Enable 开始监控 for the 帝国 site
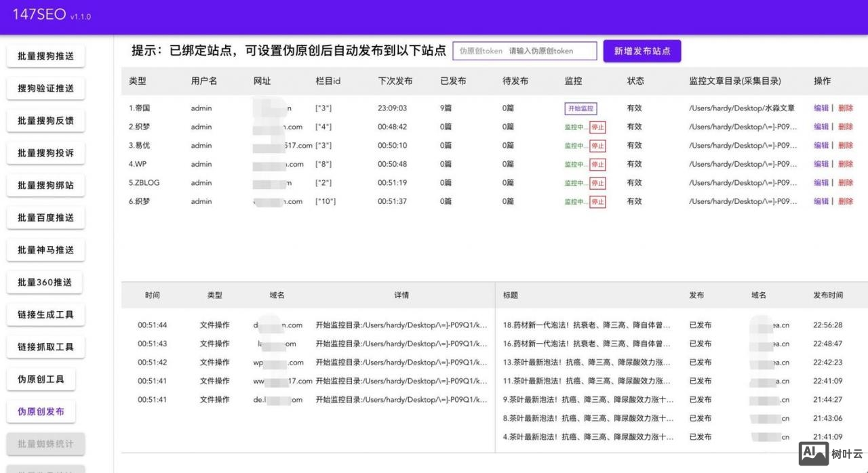This screenshot has height=473, width=868. (580, 108)
